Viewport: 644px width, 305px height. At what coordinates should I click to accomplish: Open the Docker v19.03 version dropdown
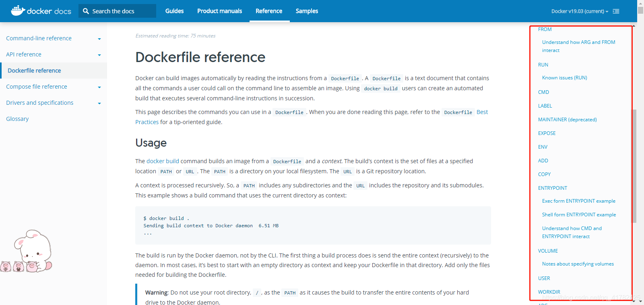(580, 11)
